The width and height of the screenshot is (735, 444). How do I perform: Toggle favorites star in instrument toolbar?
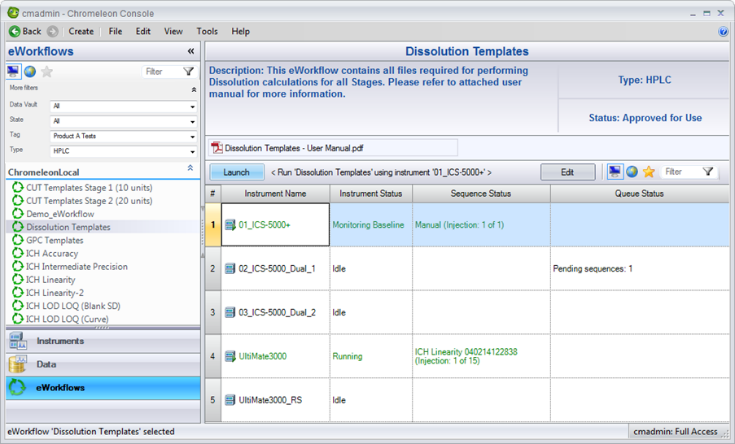click(x=650, y=172)
